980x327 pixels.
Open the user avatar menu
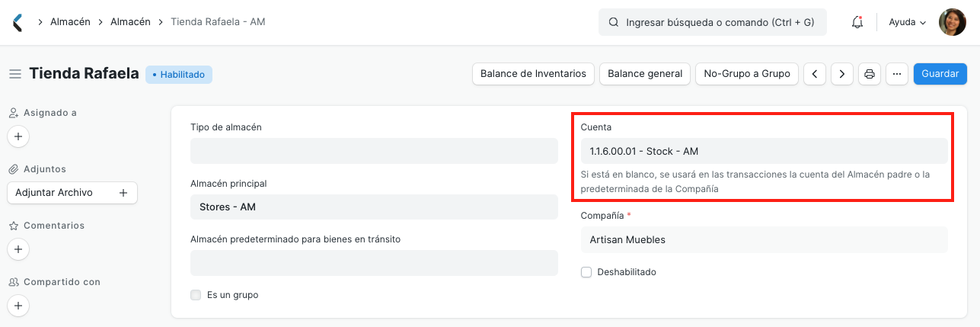point(952,22)
